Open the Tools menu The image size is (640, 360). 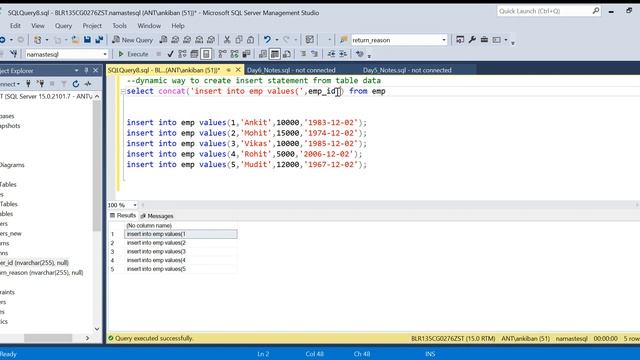[x=120, y=26]
